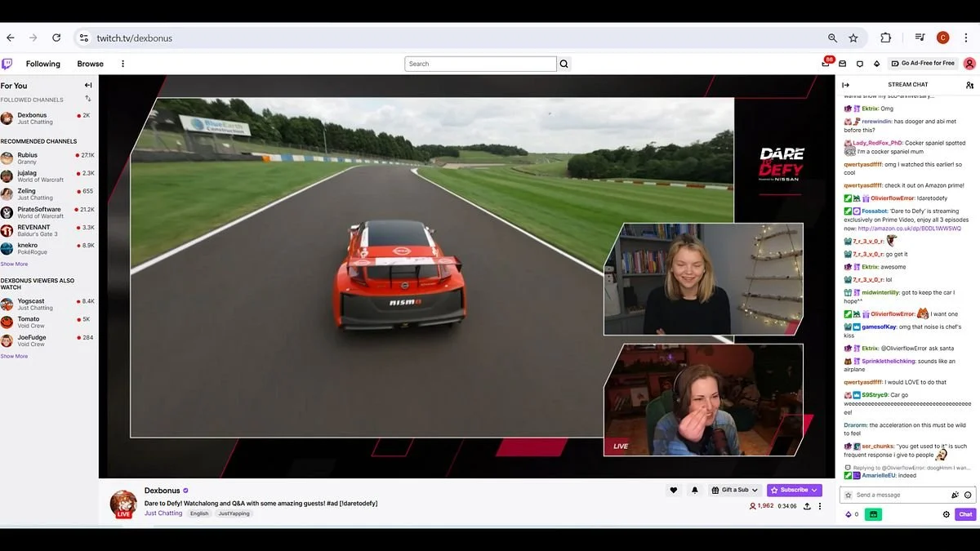980x551 pixels.
Task: Open the browser extensions puzzle icon
Action: tap(886, 38)
